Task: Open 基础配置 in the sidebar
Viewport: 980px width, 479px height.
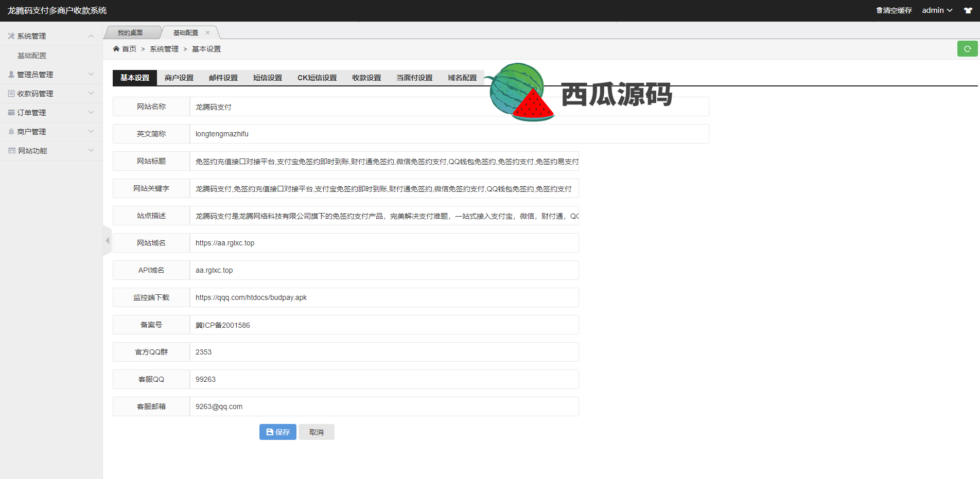Action: (x=32, y=56)
